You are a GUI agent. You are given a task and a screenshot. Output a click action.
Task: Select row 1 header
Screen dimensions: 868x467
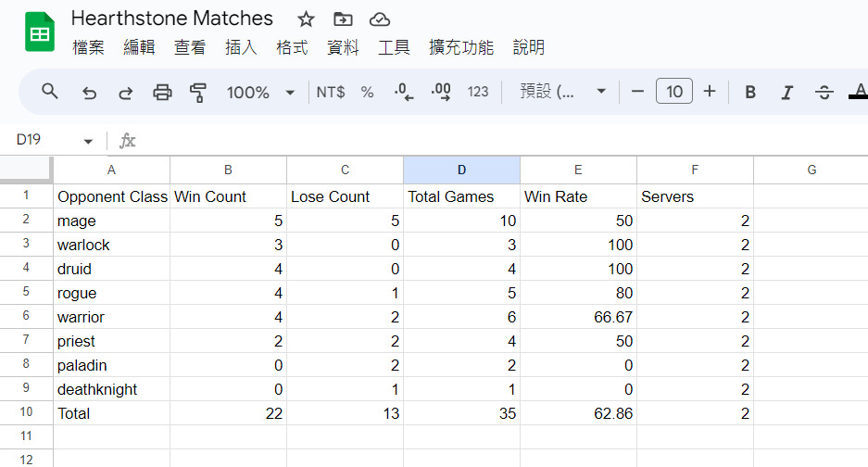26,196
